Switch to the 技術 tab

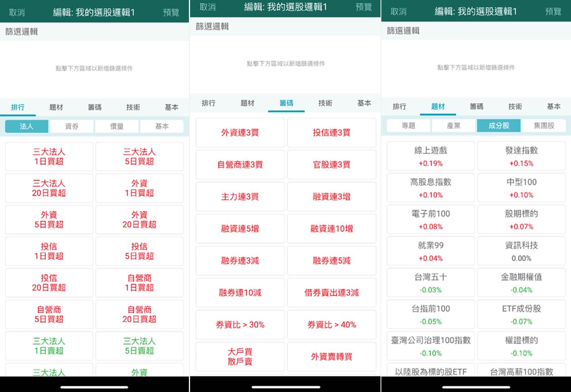tap(325, 104)
